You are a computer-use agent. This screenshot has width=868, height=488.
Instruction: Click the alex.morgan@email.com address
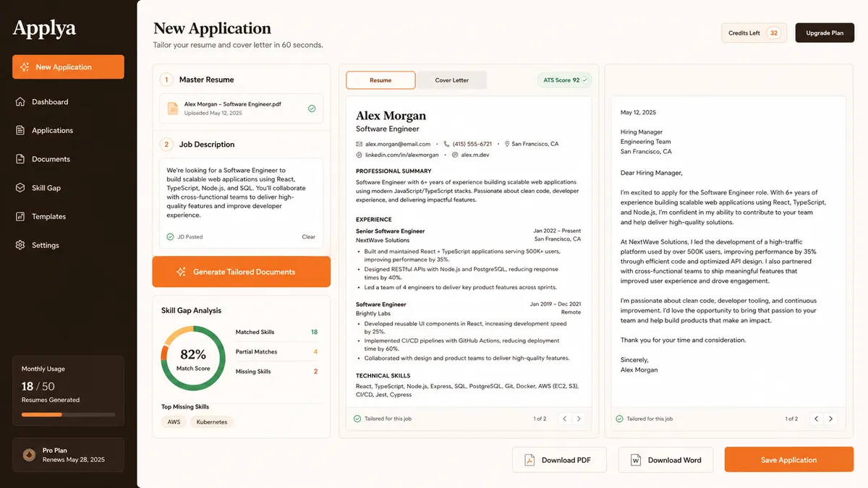398,144
